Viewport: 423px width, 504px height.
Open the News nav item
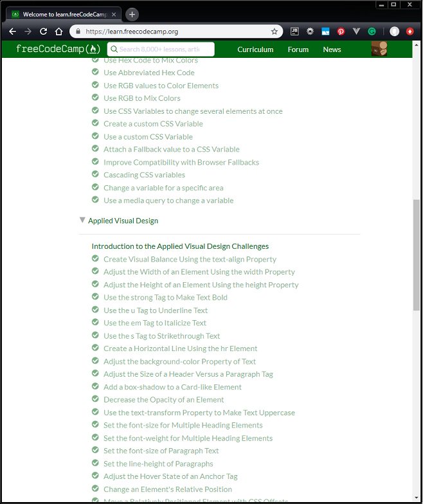(x=332, y=50)
